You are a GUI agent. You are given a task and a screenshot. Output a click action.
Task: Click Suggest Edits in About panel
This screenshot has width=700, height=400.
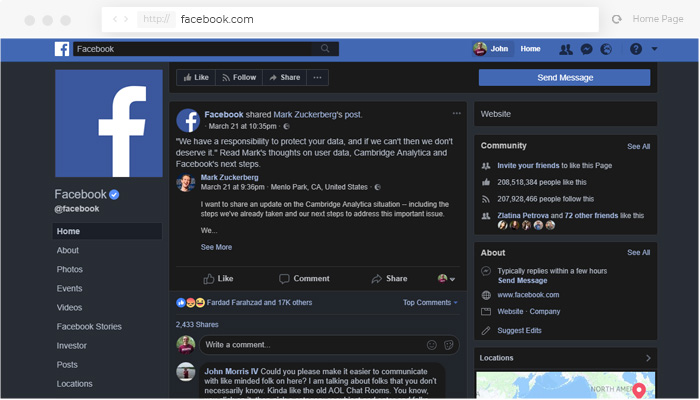click(x=519, y=331)
